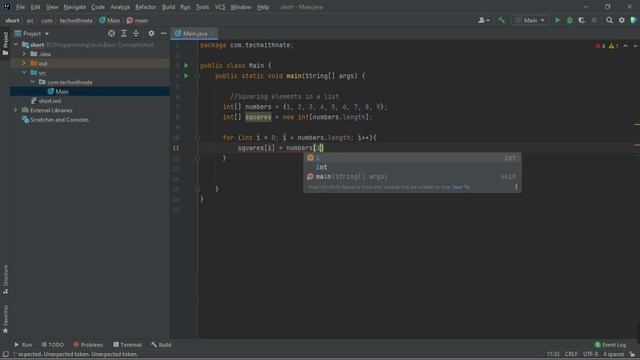Expand External Libraries node
The width and height of the screenshot is (640, 360).
[16, 110]
